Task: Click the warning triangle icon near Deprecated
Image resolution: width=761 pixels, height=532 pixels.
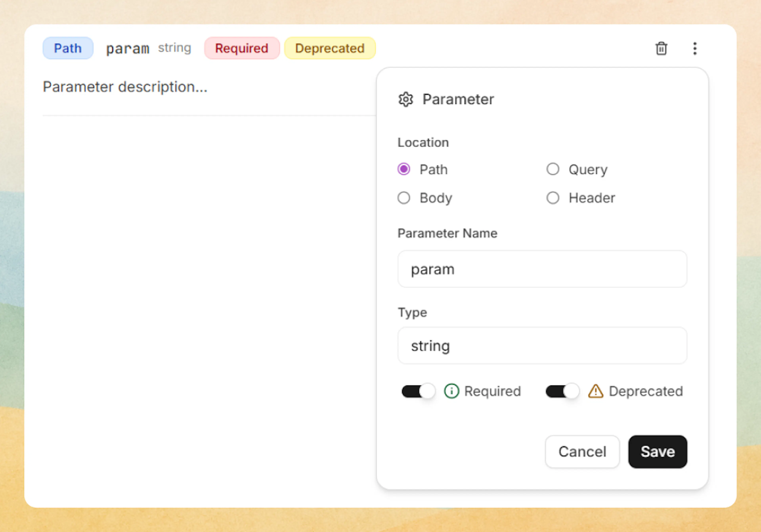Action: click(x=596, y=391)
